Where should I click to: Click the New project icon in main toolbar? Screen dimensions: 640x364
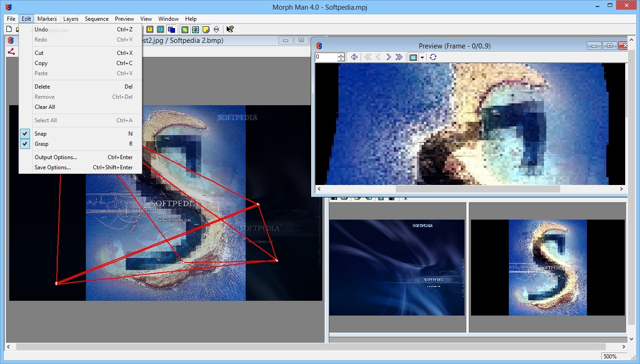(x=9, y=30)
